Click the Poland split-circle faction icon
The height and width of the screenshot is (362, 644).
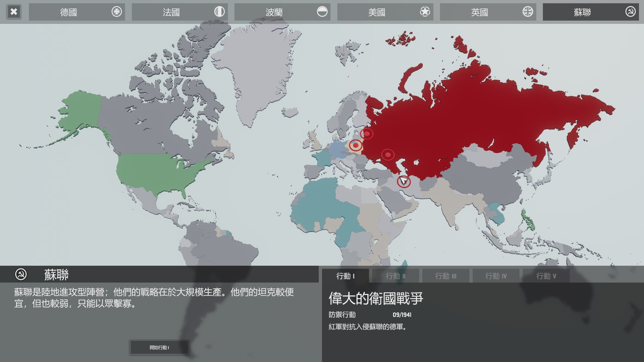pyautogui.click(x=322, y=12)
